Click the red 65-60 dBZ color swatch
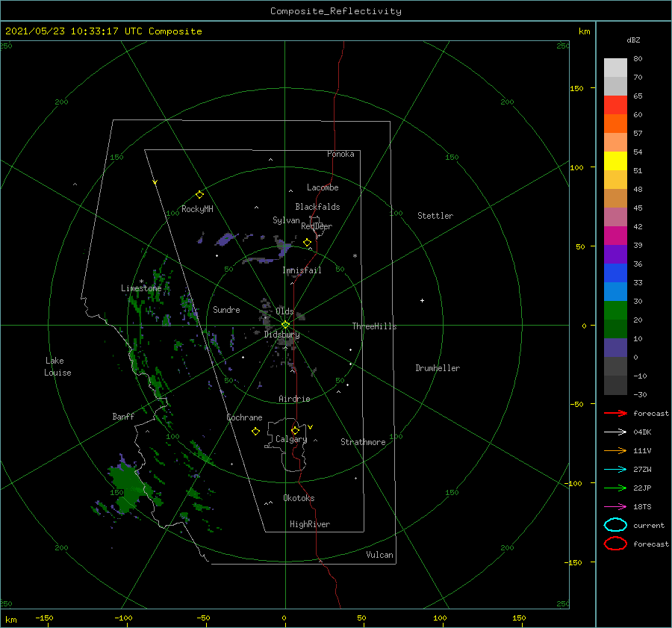The width and height of the screenshot is (672, 628). click(x=615, y=105)
